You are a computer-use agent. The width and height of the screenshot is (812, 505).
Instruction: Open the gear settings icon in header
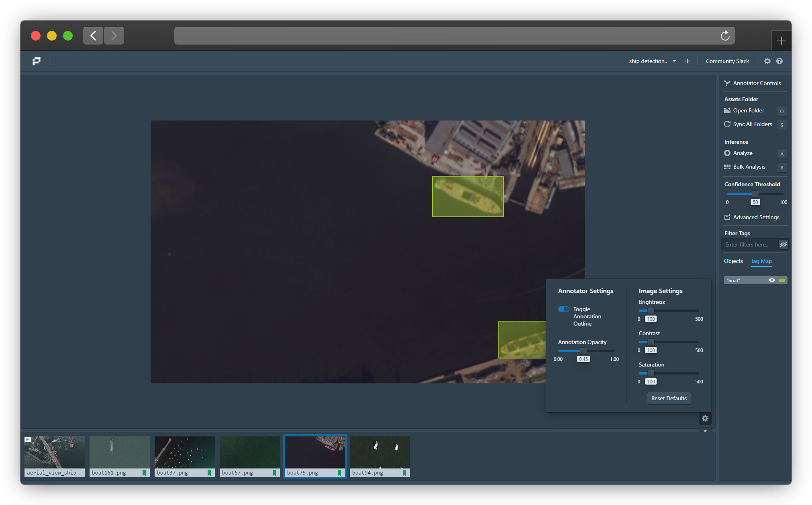(767, 61)
